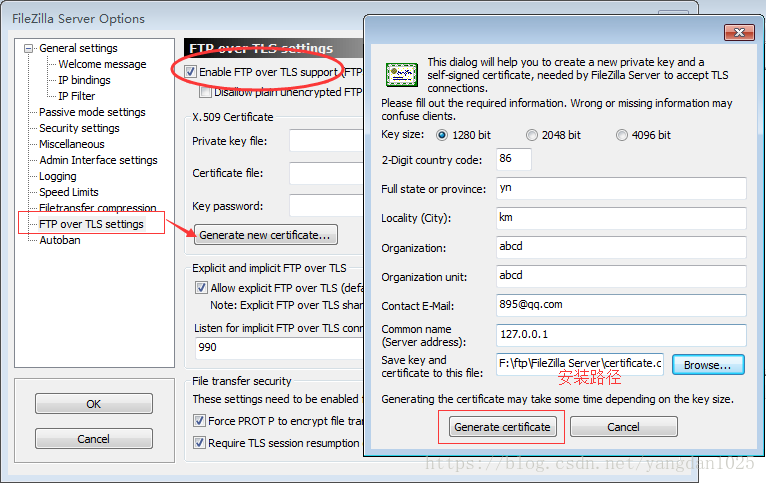Close the certificate generation dialog

click(739, 32)
